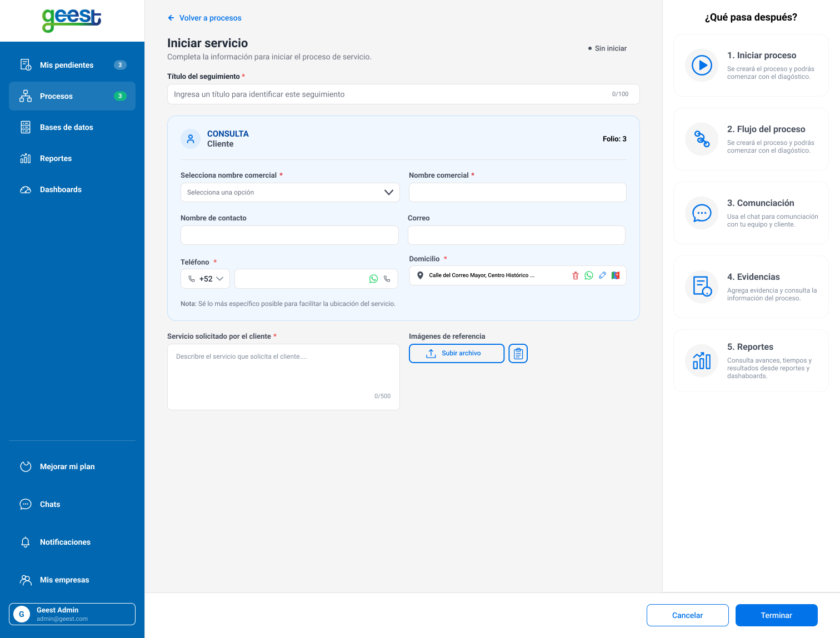Image resolution: width=840 pixels, height=638 pixels.
Task: Click the 3. Comunciación card title
Action: [761, 203]
